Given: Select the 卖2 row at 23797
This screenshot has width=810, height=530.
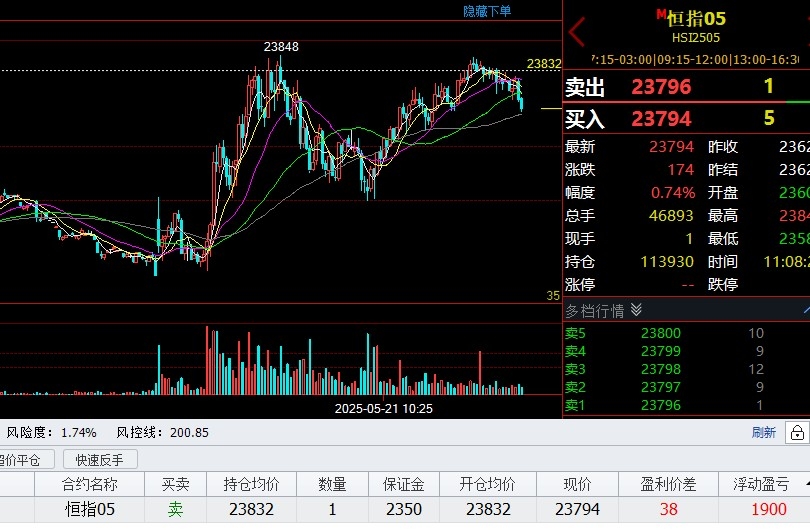Looking at the screenshot, I should click(686, 387).
